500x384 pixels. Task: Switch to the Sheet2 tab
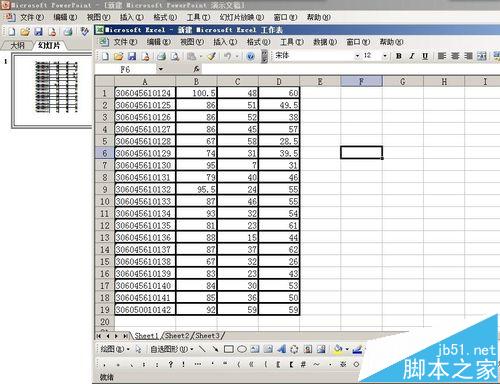[x=177, y=335]
